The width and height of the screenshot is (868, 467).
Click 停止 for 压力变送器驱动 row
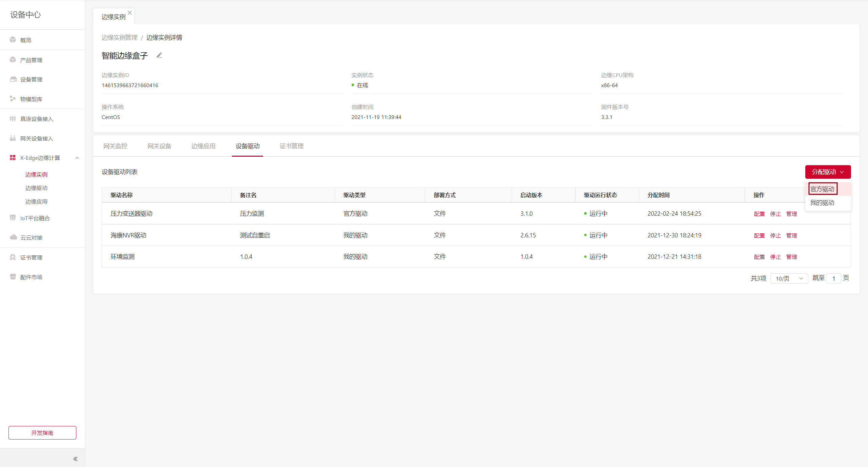click(775, 214)
